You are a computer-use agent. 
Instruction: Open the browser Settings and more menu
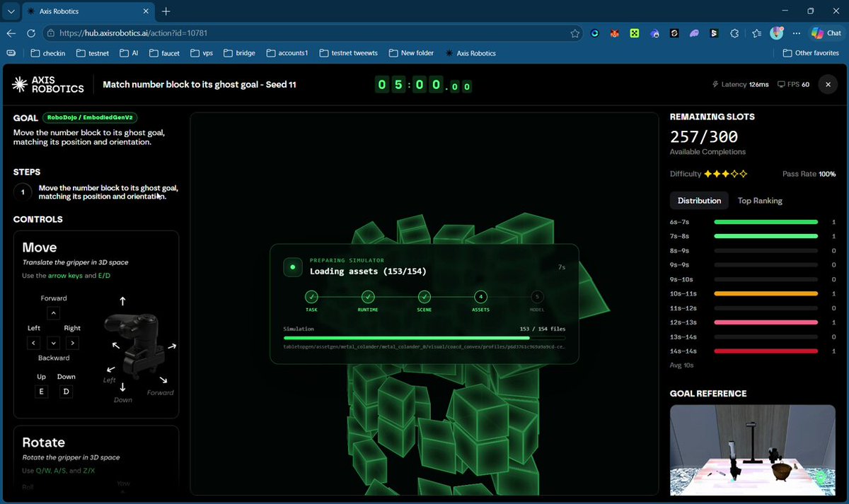click(796, 33)
